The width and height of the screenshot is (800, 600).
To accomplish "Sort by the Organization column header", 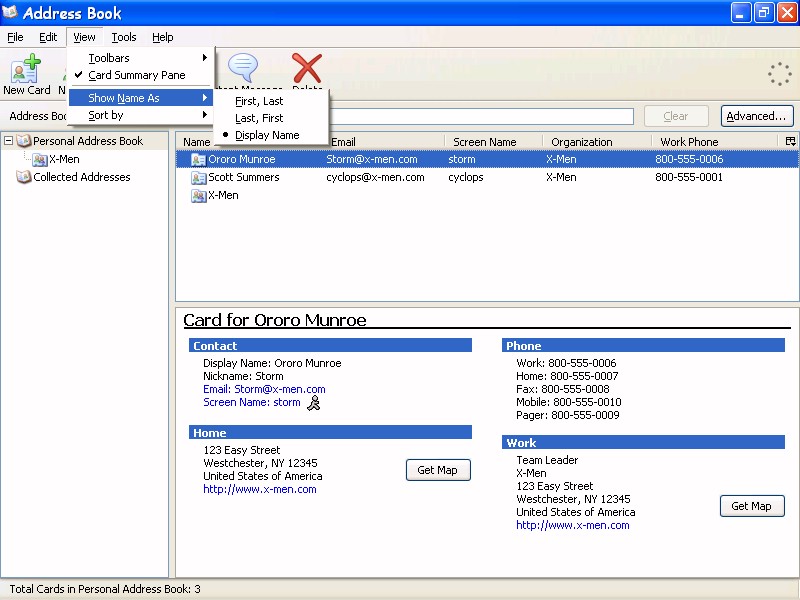I will pyautogui.click(x=597, y=142).
